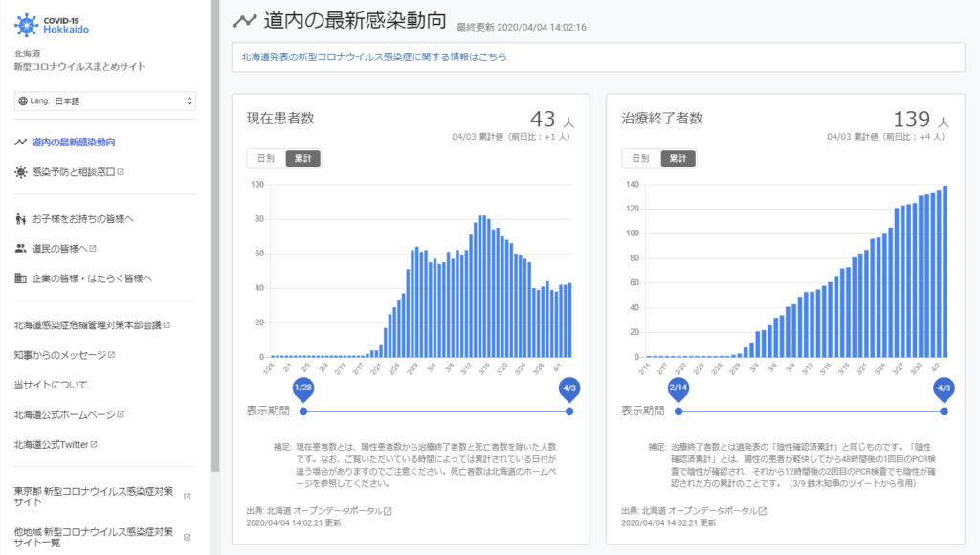
Task: Switch 治療終了者数 chart to 日別 view
Action: [640, 158]
